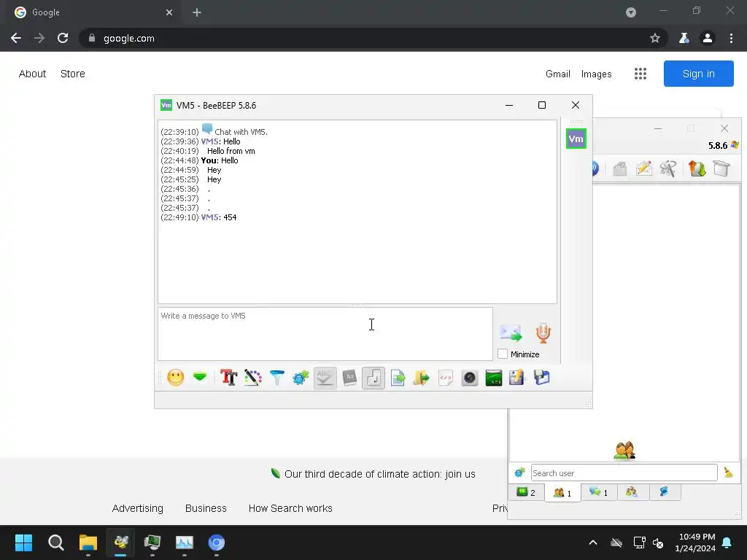
Task: Click the Sign in button
Action: pos(698,74)
